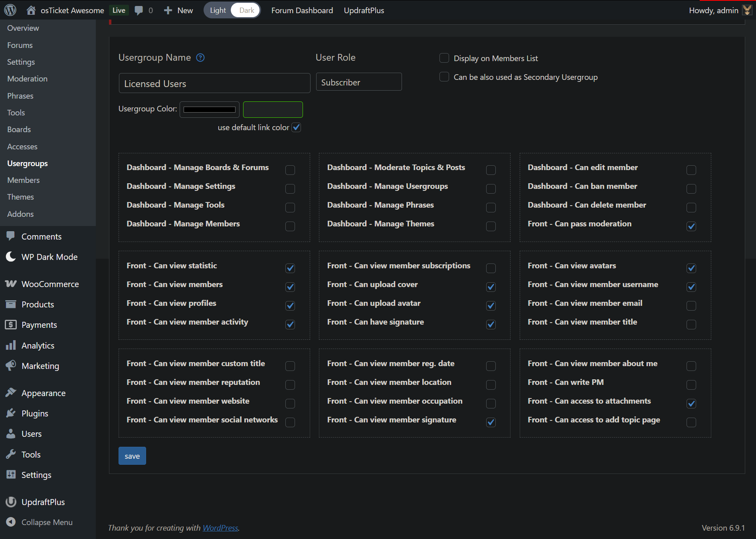Switch the theme toggle to Light
The image size is (756, 539).
[218, 10]
